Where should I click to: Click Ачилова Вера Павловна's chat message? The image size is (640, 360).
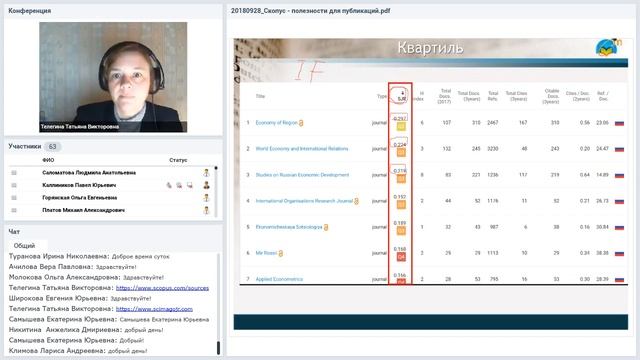coord(73,267)
